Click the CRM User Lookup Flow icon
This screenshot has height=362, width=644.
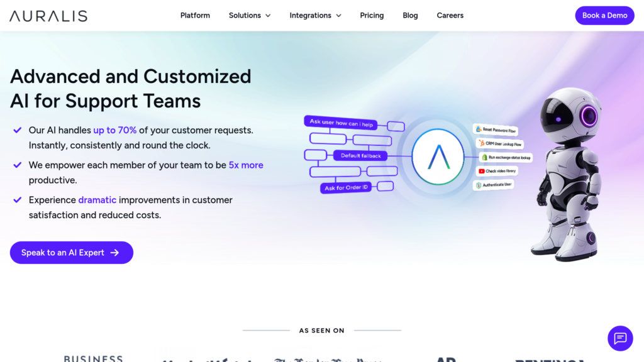(481, 143)
